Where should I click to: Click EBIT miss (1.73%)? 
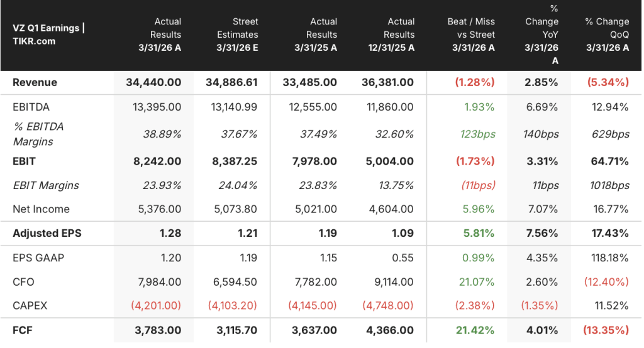point(475,161)
